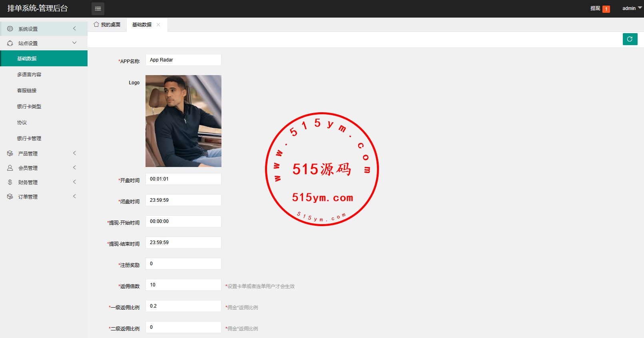Click the 佣金*返佣比例 hint beside 一级返佣比例
Image resolution: width=644 pixels, height=338 pixels.
tap(242, 307)
